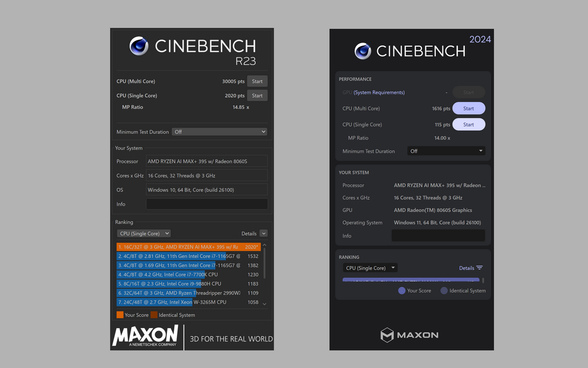Click the 14.00 x MP Ratio value in Cinebench 2024
588x368 pixels.
442,138
